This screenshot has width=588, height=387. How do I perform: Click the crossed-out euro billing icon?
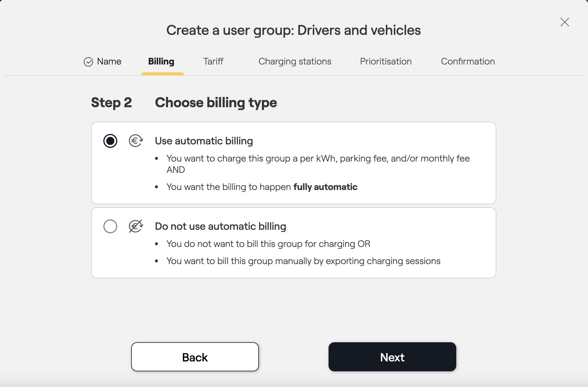coord(136,226)
